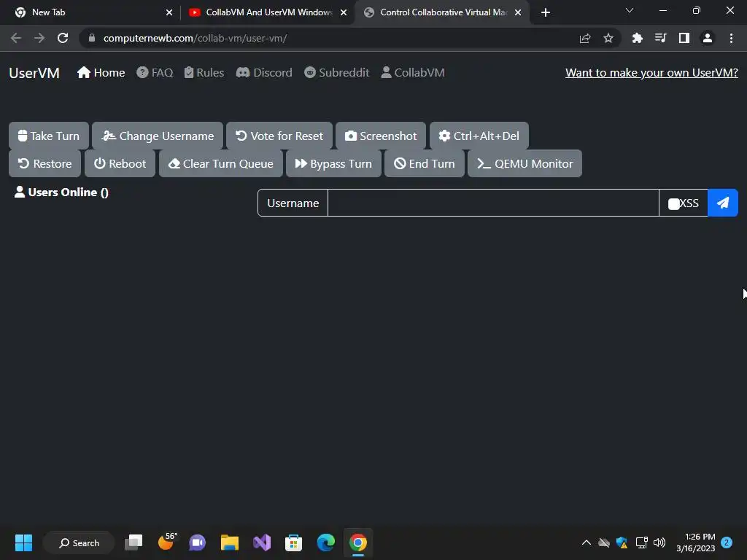747x560 pixels.
Task: Clear Turn Queue button
Action: pyautogui.click(x=220, y=163)
